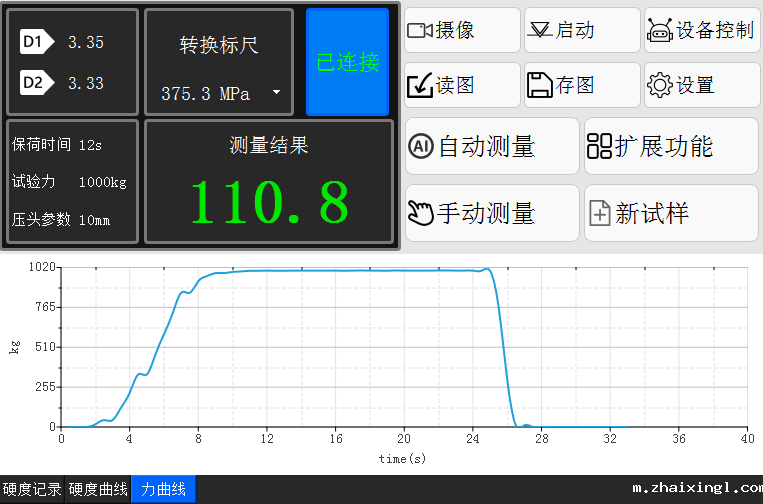This screenshot has height=504, width=763.
Task: Click the 读图 load image icon
Action: (419, 86)
